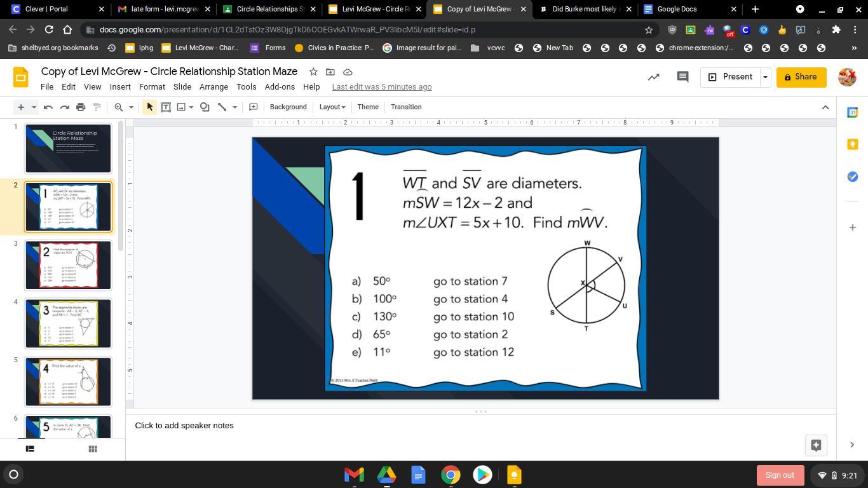Select the Text box tool
Screen dimensions: 868x488
166,107
